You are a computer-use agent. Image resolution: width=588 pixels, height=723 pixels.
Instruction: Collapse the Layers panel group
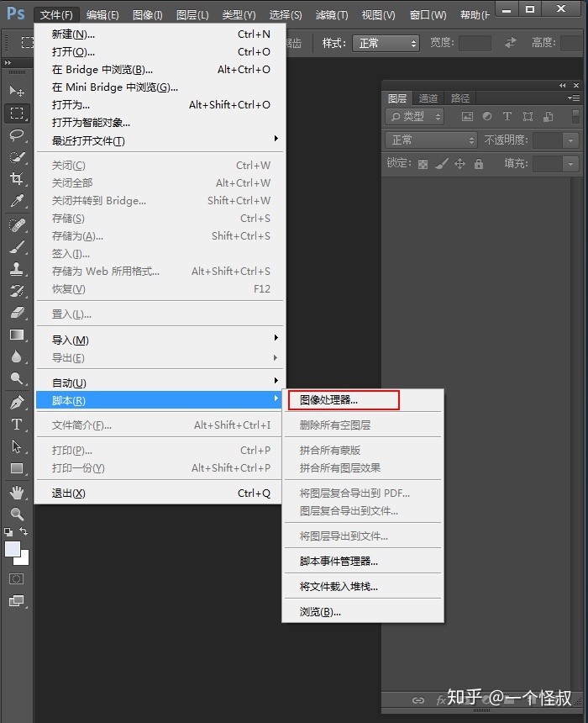point(562,85)
